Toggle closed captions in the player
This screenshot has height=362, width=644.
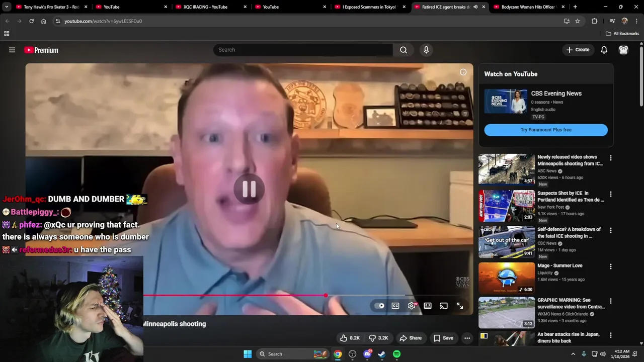(395, 306)
